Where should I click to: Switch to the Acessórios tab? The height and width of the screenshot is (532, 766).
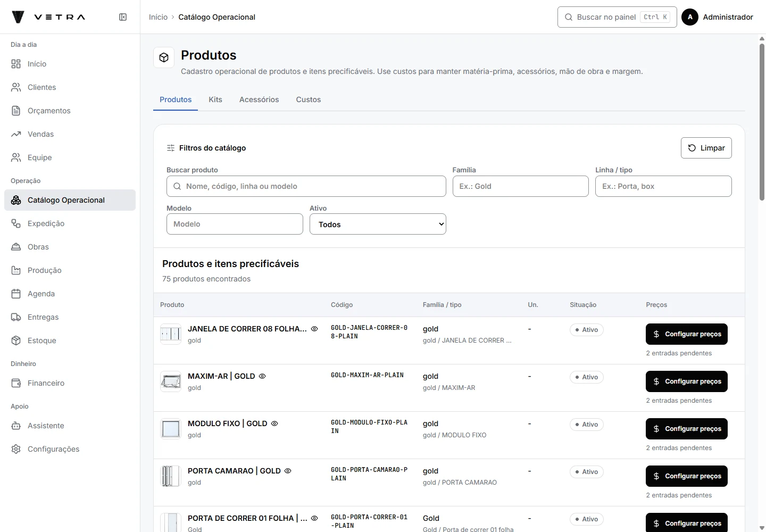[x=259, y=99]
